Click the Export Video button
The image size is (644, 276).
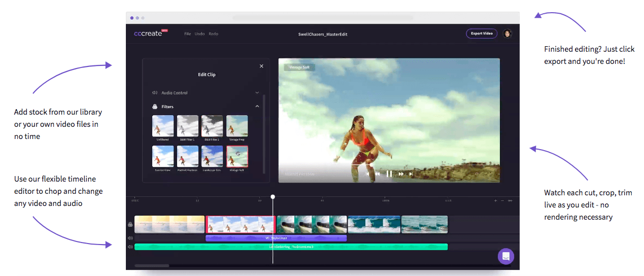point(482,33)
